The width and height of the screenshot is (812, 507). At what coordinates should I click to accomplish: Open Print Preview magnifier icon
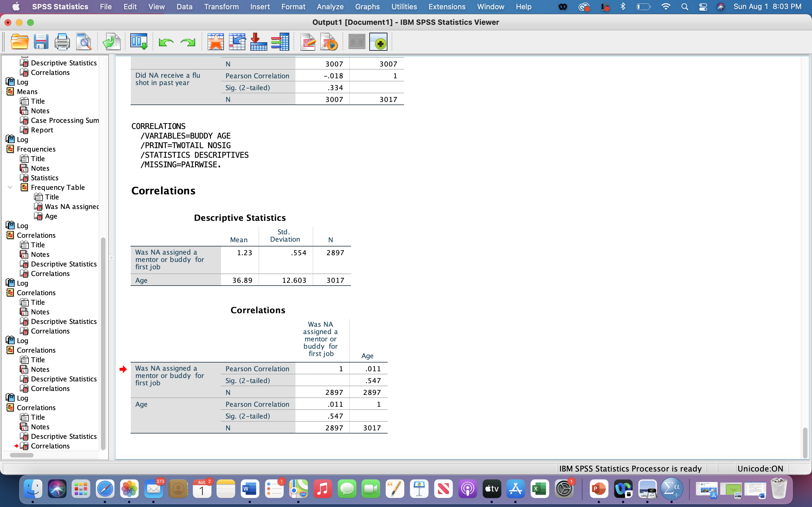[x=83, y=42]
